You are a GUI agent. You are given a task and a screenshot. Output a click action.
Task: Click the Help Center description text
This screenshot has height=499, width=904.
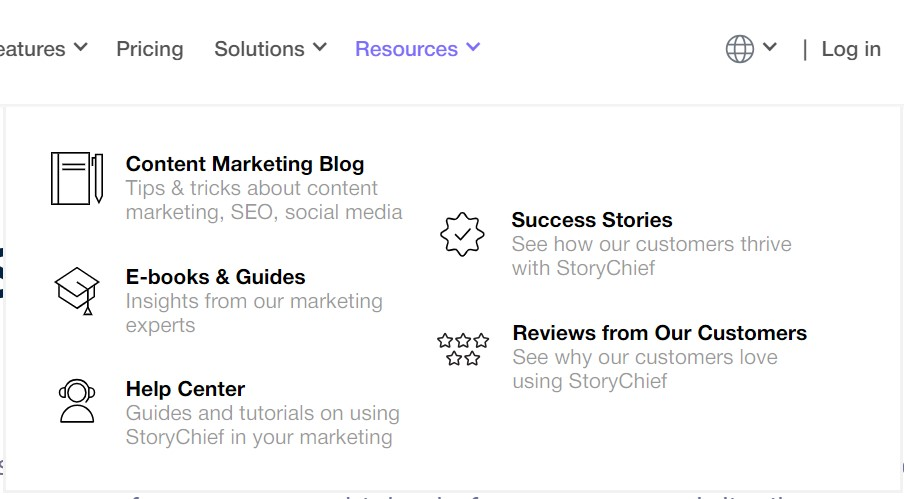262,425
